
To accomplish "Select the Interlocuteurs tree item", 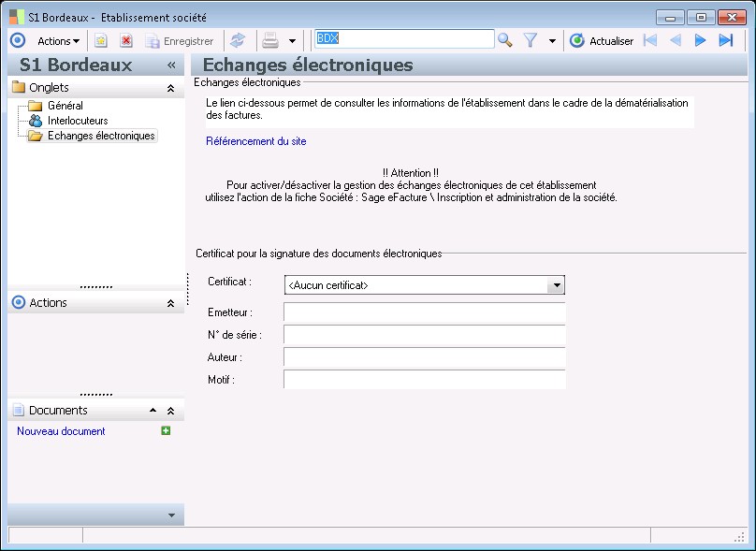I will point(78,121).
